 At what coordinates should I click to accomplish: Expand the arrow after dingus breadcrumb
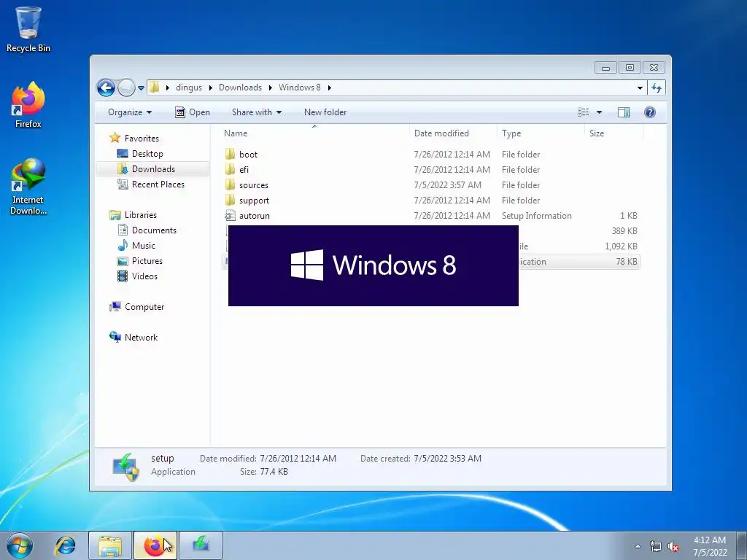[210, 87]
